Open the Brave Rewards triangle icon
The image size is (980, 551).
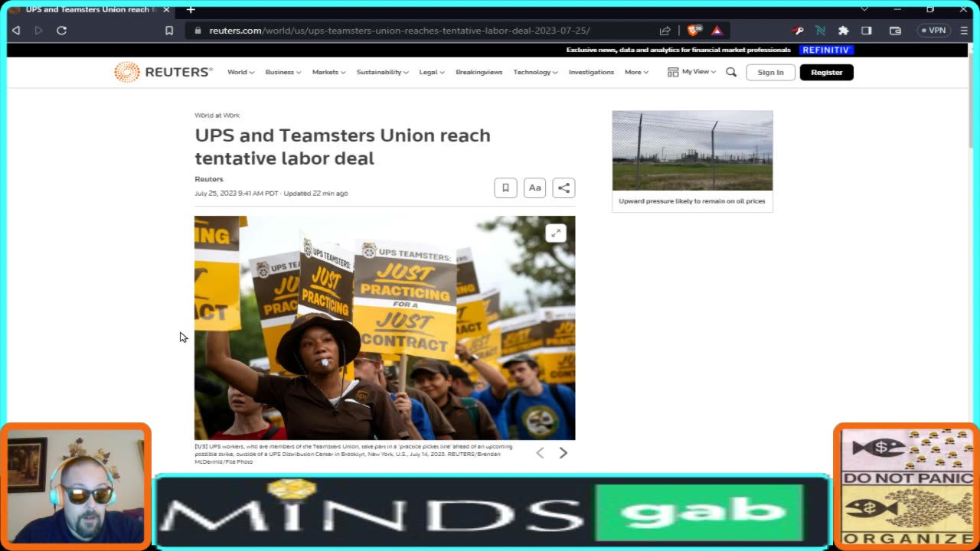coord(717,31)
